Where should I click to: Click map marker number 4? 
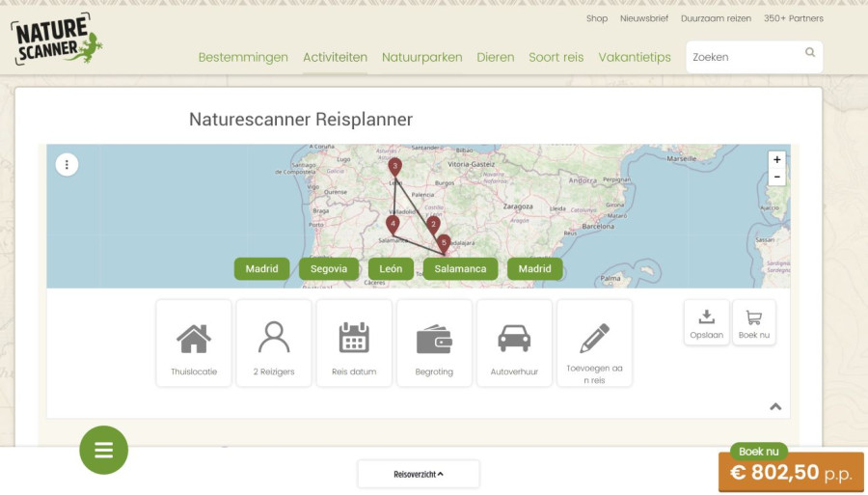pos(393,226)
